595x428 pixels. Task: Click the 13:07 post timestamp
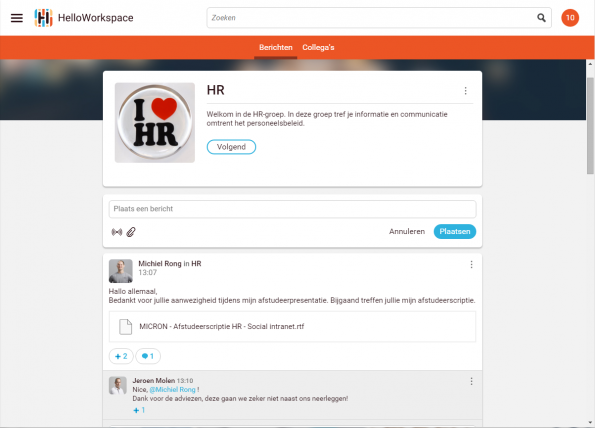pos(148,273)
